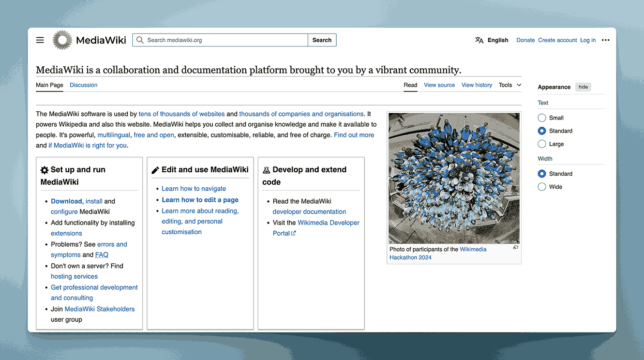Click the Log in link
Viewport: 644px width, 360px height.
tap(588, 40)
